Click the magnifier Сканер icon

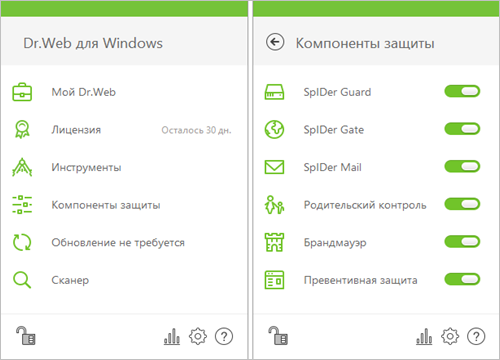pyautogui.click(x=22, y=280)
